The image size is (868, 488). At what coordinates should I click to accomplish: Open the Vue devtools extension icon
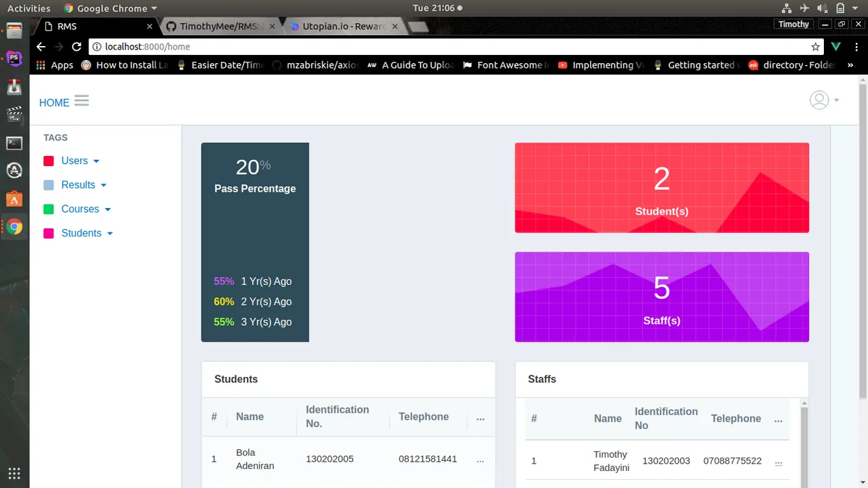click(836, 47)
